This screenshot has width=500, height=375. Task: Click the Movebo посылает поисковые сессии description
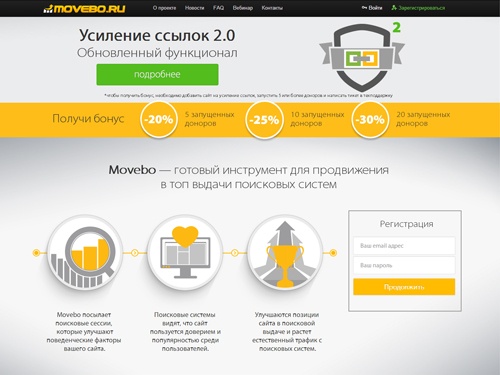[x=84, y=332]
